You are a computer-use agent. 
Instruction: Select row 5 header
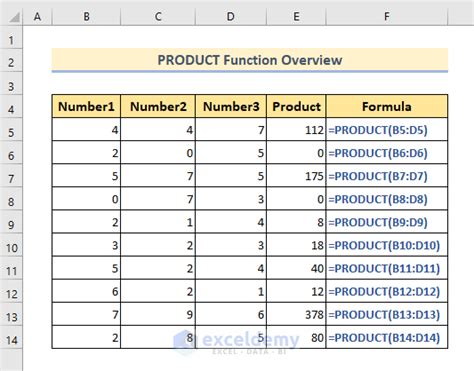tap(11, 133)
